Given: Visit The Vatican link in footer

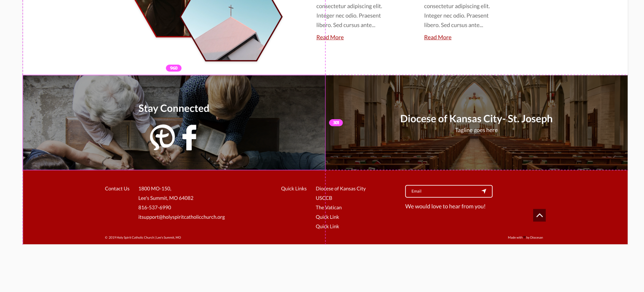Looking at the screenshot, I should (328, 208).
